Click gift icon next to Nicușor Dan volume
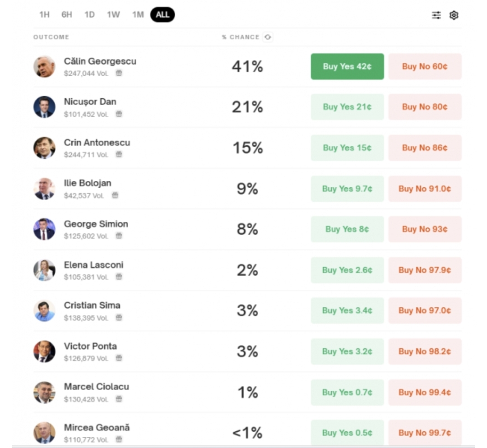Screen dimensions: 487x448 pyautogui.click(x=119, y=114)
